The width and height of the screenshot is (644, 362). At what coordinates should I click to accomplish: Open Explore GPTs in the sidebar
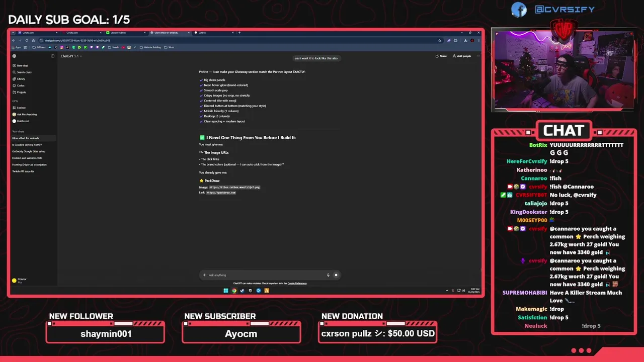click(x=19, y=108)
